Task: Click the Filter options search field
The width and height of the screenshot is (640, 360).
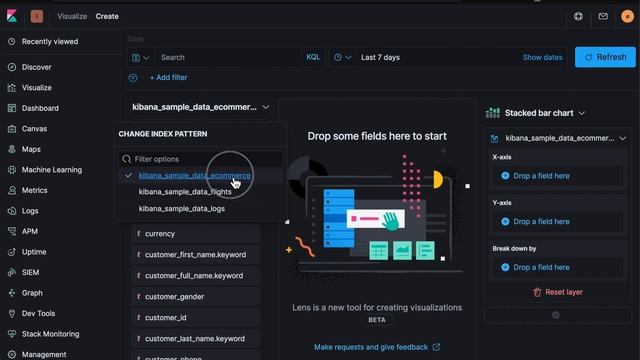Action: tap(200, 159)
